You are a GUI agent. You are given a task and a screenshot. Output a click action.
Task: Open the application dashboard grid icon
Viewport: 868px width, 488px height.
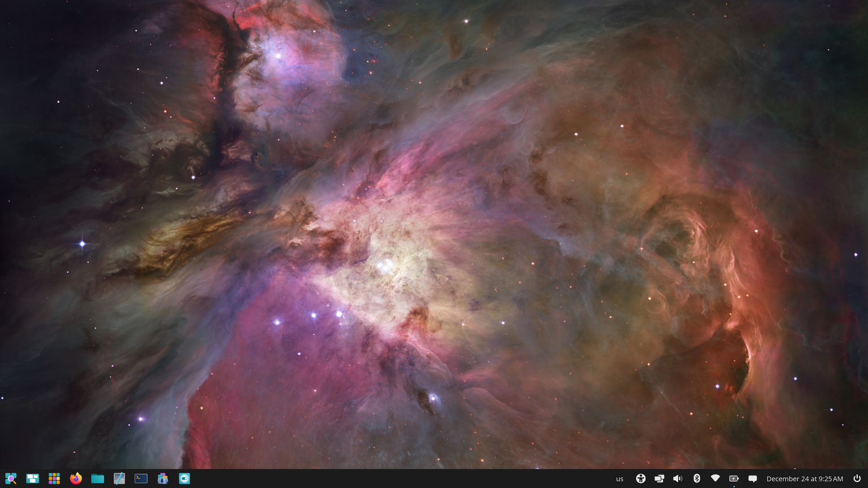[x=54, y=478]
